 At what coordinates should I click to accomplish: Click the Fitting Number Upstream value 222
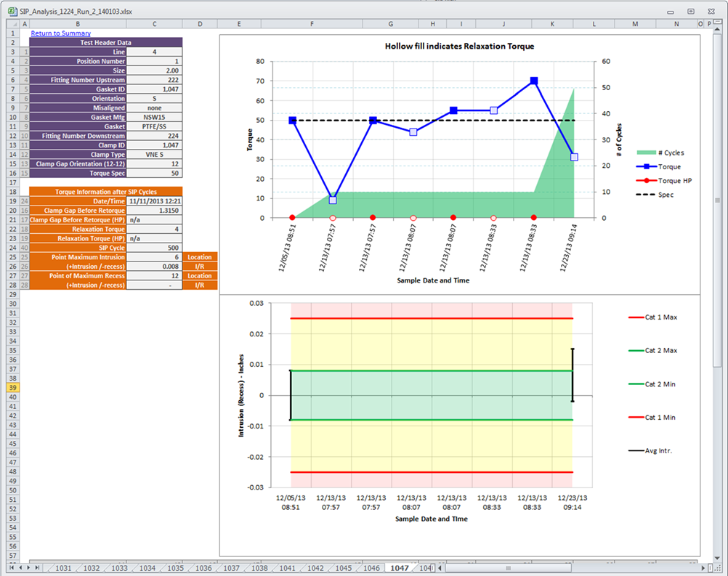(154, 80)
